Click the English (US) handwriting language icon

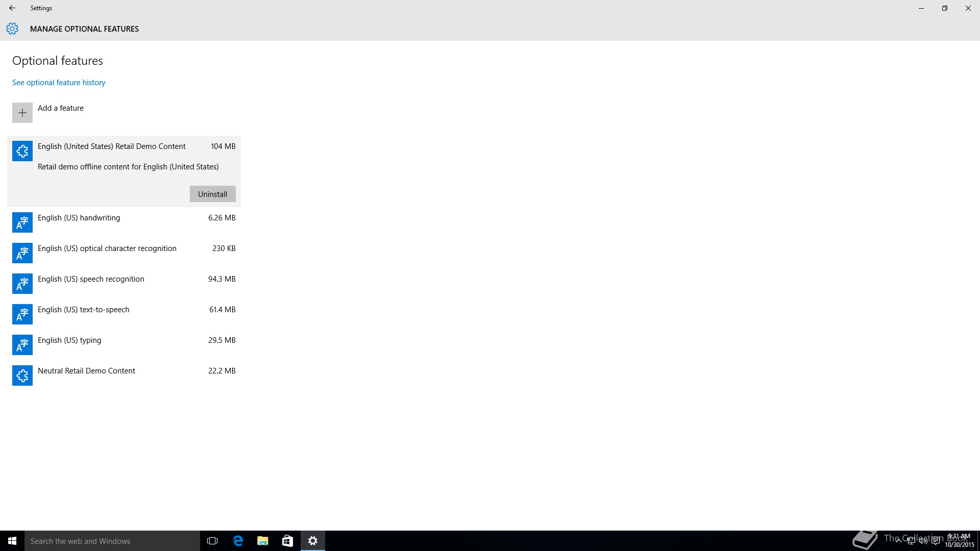[22, 222]
